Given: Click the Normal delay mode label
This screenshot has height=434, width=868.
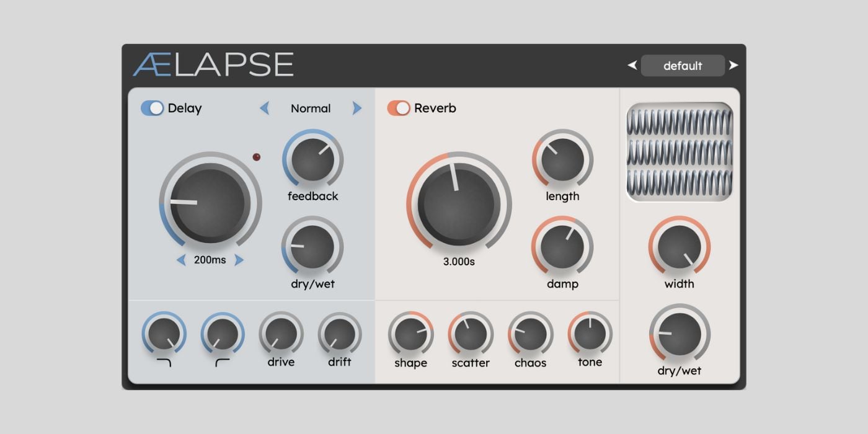Looking at the screenshot, I should (311, 108).
